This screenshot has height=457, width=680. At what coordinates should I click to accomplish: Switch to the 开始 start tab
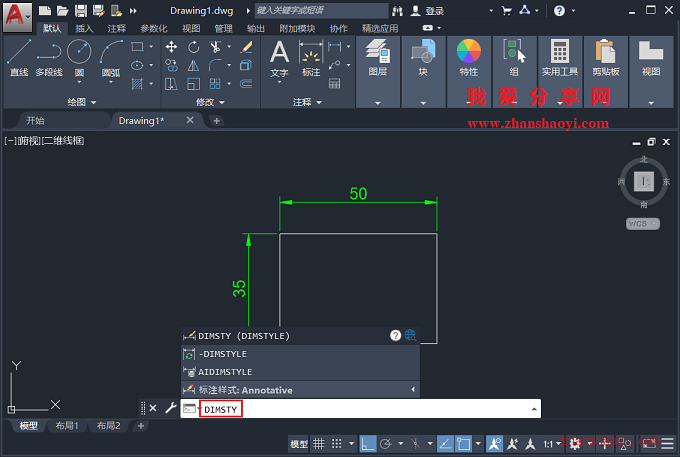point(35,121)
